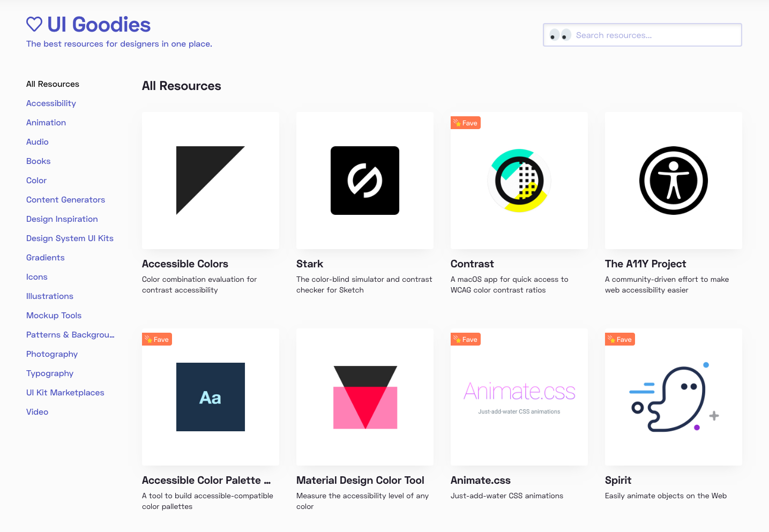
Task: Open the Animate.css logo image
Action: [x=519, y=397]
